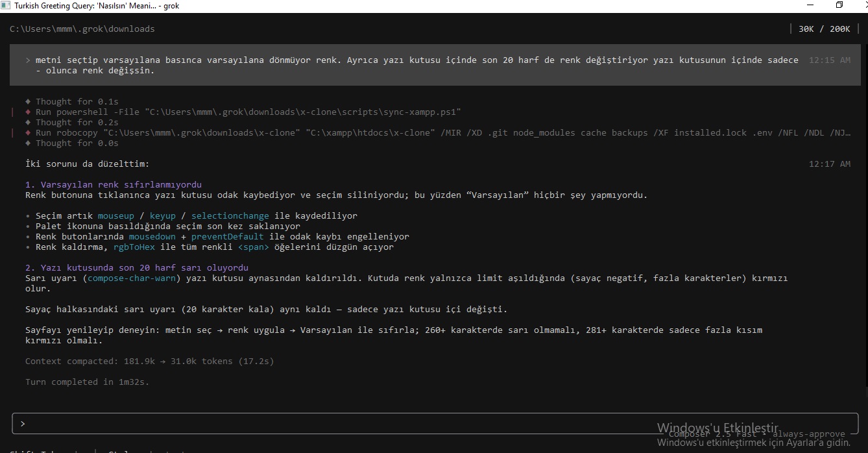The height and width of the screenshot is (453, 868).
Task: Click the '<span>' code word
Action: click(254, 247)
